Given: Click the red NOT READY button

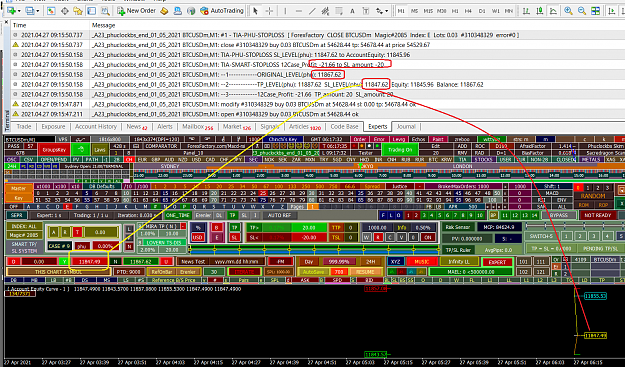Looking at the screenshot, I should (x=597, y=215).
